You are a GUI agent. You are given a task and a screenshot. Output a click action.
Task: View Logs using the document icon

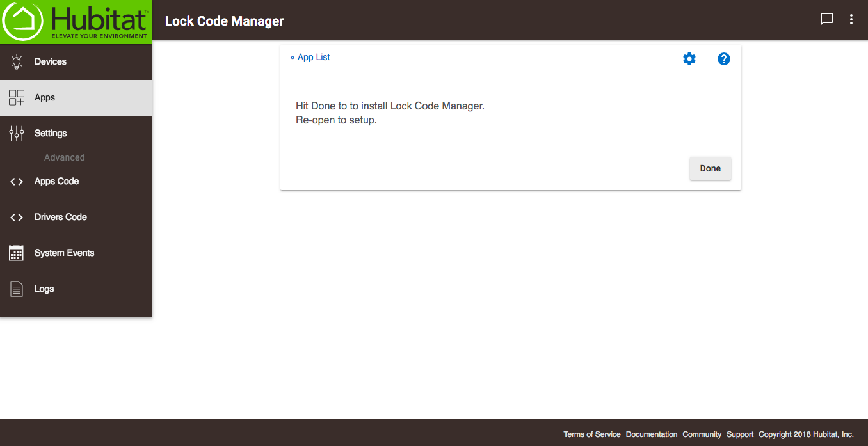click(15, 289)
